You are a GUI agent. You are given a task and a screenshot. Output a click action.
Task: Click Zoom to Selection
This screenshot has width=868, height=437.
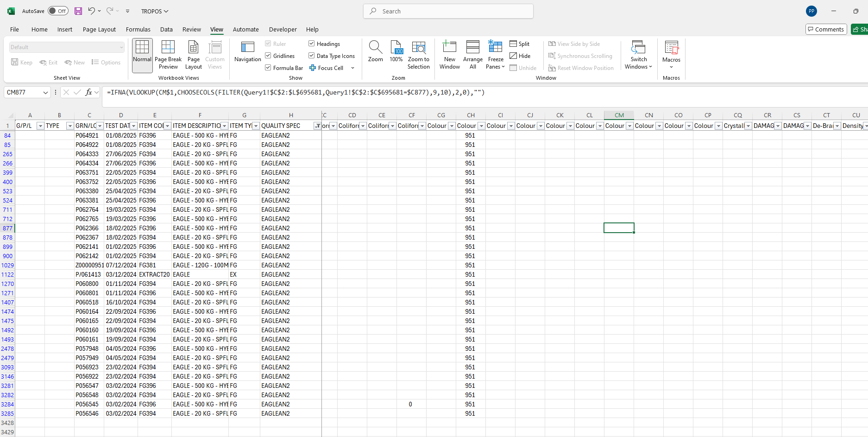click(419, 55)
